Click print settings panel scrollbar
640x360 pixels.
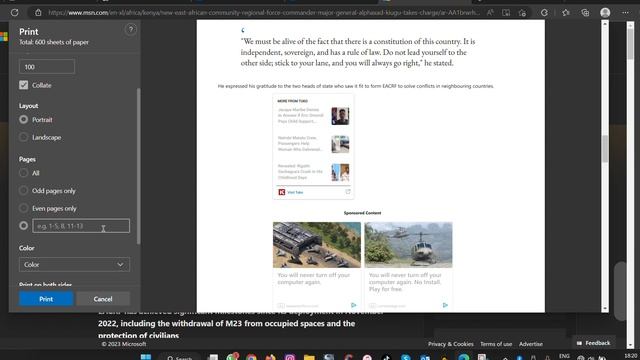(138, 165)
